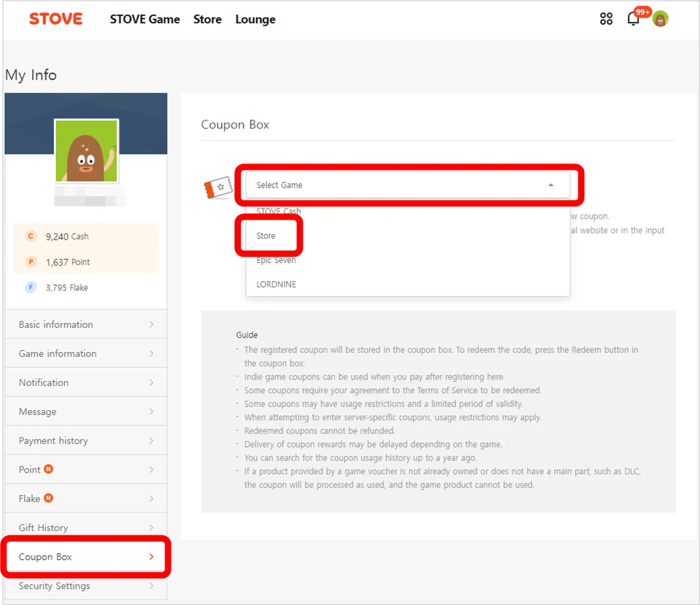The width and height of the screenshot is (700, 605).
Task: Click the new badge beside Point
Action: pos(49,469)
